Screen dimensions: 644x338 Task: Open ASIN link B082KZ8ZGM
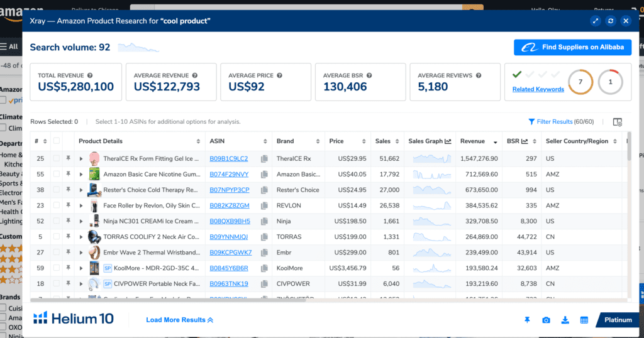click(229, 205)
